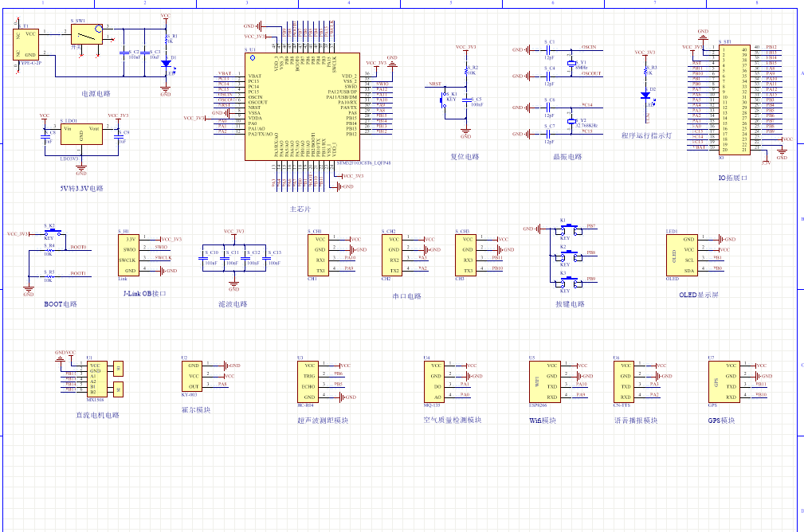Image resolution: width=804 pixels, height=532 pixels.
Task: Select the OLED display connector LED1
Action: point(682,255)
